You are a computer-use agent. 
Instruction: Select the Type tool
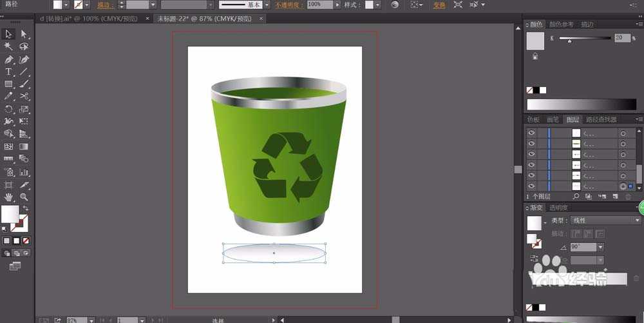[9, 72]
